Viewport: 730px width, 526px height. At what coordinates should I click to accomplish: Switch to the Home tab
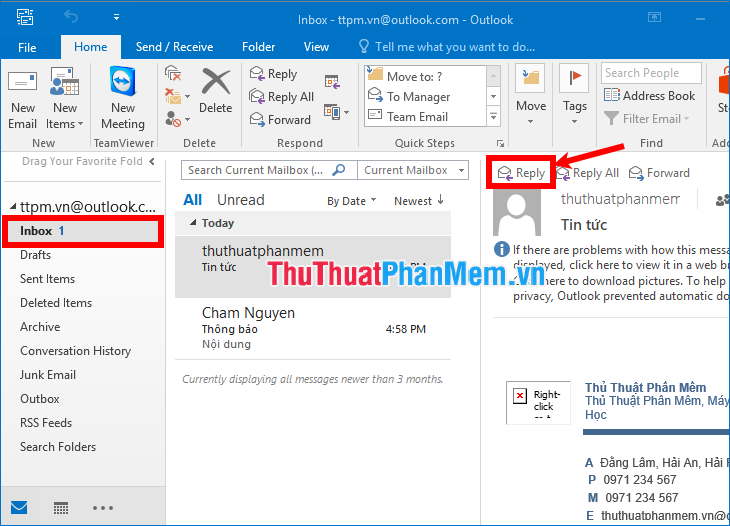tap(91, 47)
